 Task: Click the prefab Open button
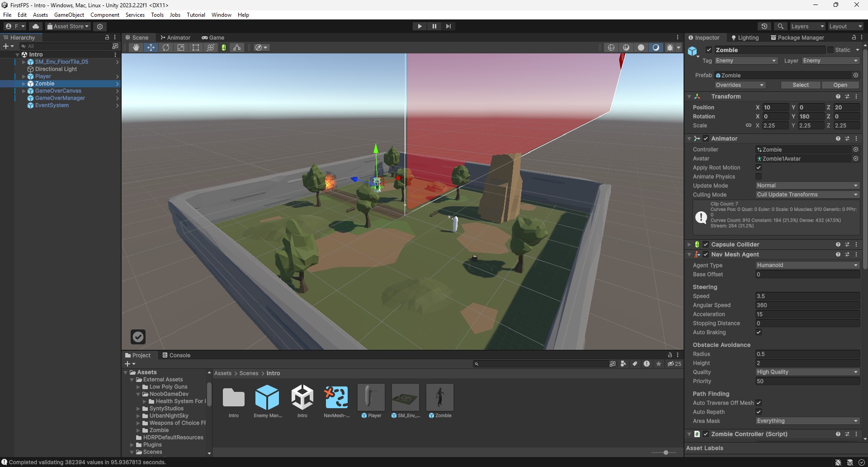pos(840,85)
